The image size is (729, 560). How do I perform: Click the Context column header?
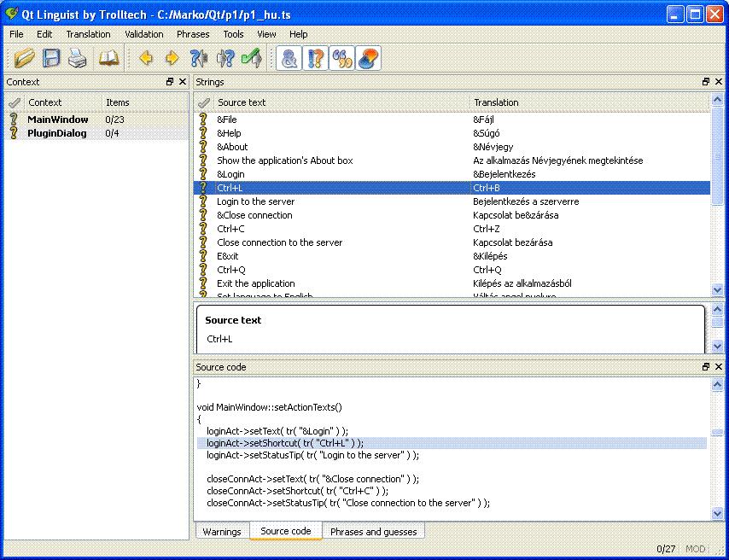[x=63, y=102]
